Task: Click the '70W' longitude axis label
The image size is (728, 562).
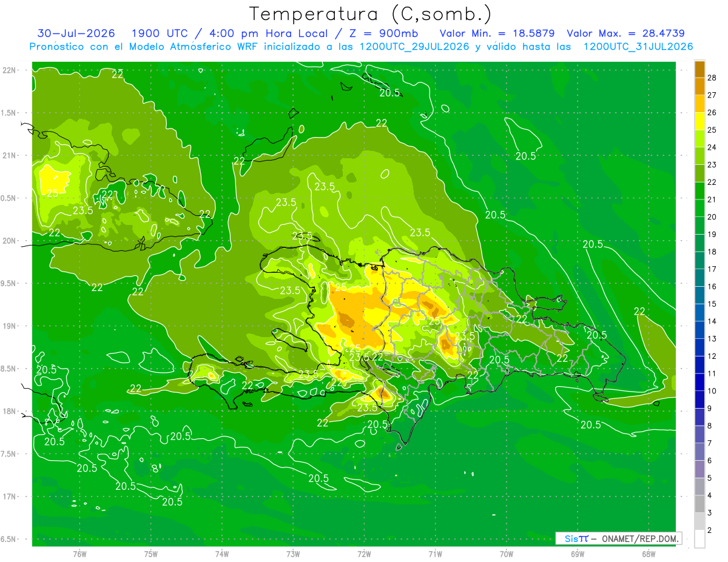Action: click(507, 554)
